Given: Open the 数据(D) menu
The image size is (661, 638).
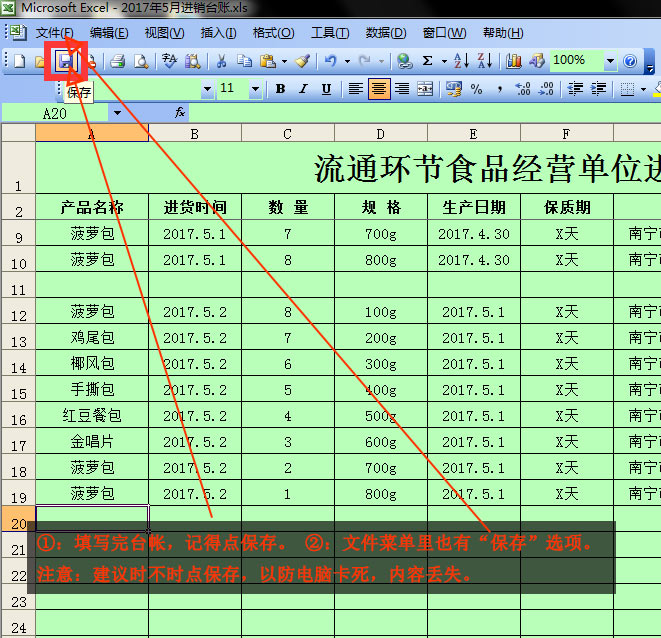Looking at the screenshot, I should coord(385,33).
